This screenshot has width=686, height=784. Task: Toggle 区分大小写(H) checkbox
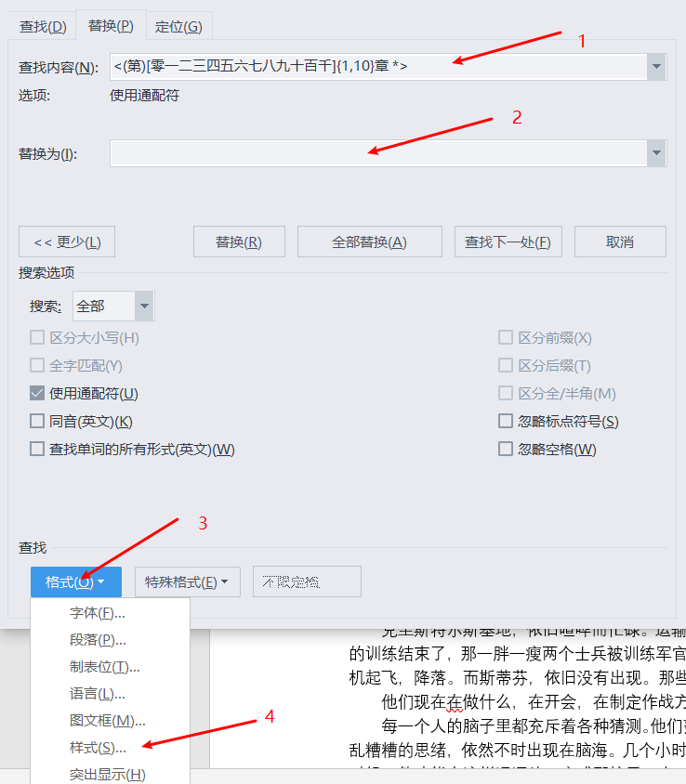pos(37,337)
